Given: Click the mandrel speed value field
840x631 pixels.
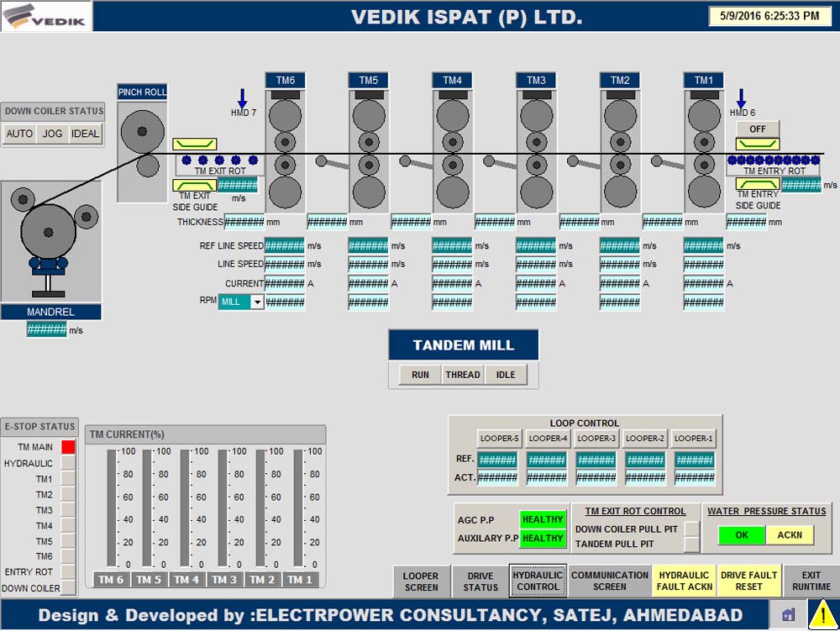Looking at the screenshot, I should [x=46, y=329].
